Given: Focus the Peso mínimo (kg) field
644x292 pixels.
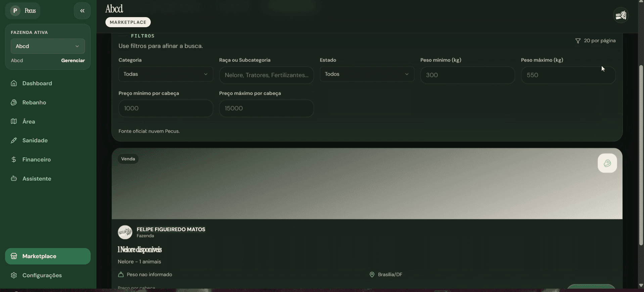Looking at the screenshot, I should tap(467, 75).
